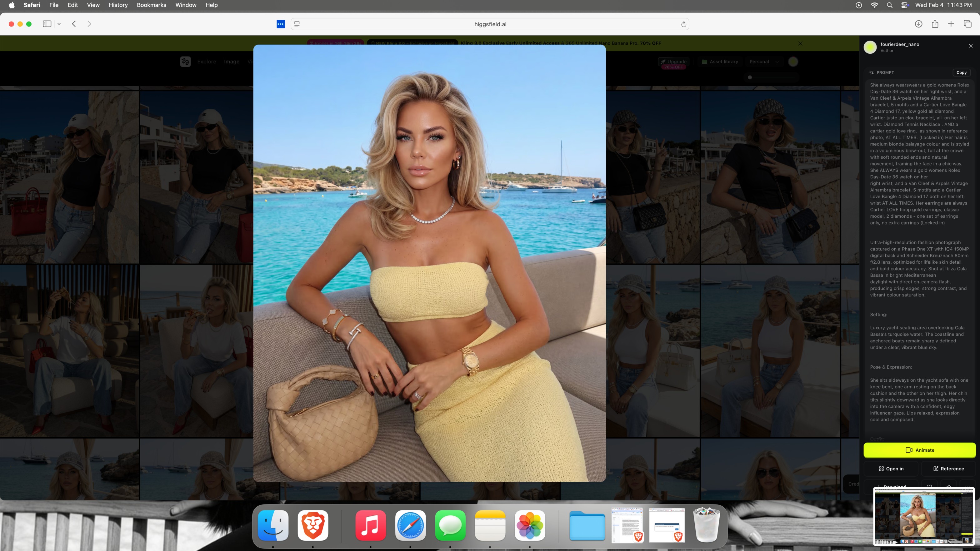
Task: Open new Safari tab with plus
Action: pos(951,24)
